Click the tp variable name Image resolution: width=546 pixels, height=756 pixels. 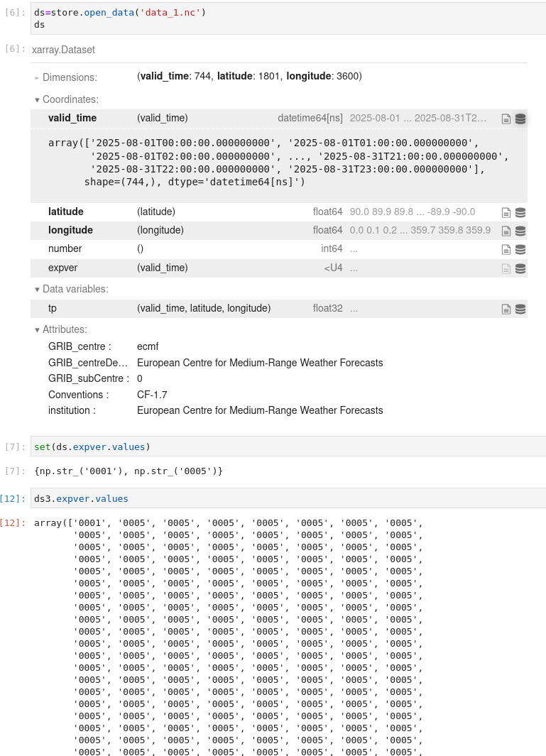(x=53, y=309)
